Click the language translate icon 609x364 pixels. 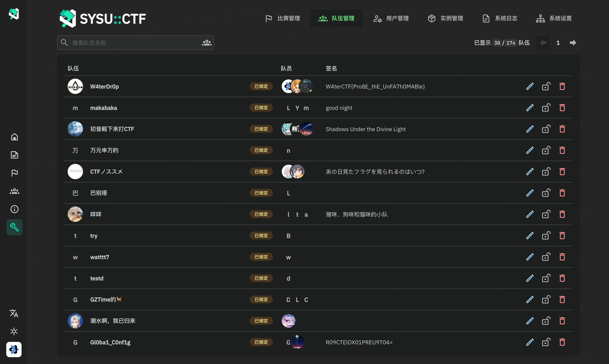tap(14, 313)
